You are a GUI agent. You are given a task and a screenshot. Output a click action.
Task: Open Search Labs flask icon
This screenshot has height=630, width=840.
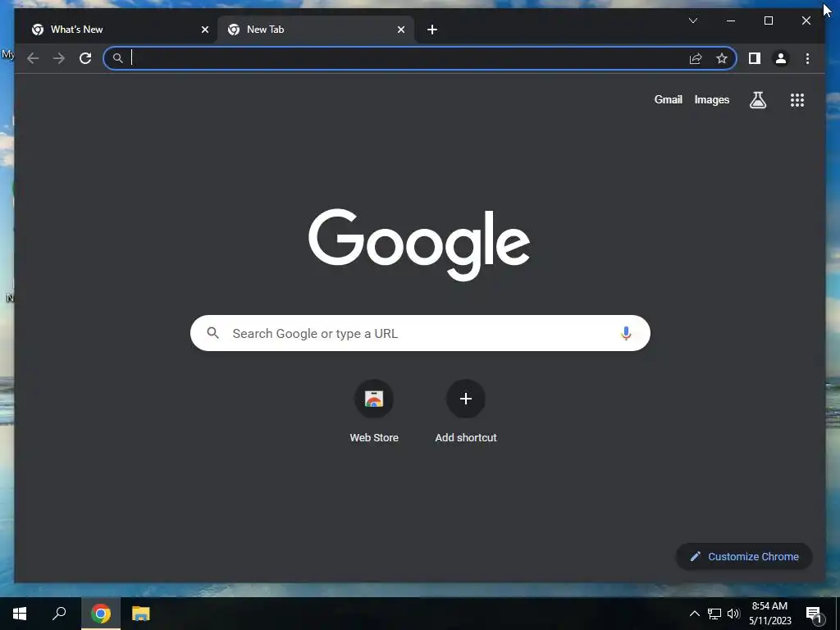tap(757, 99)
